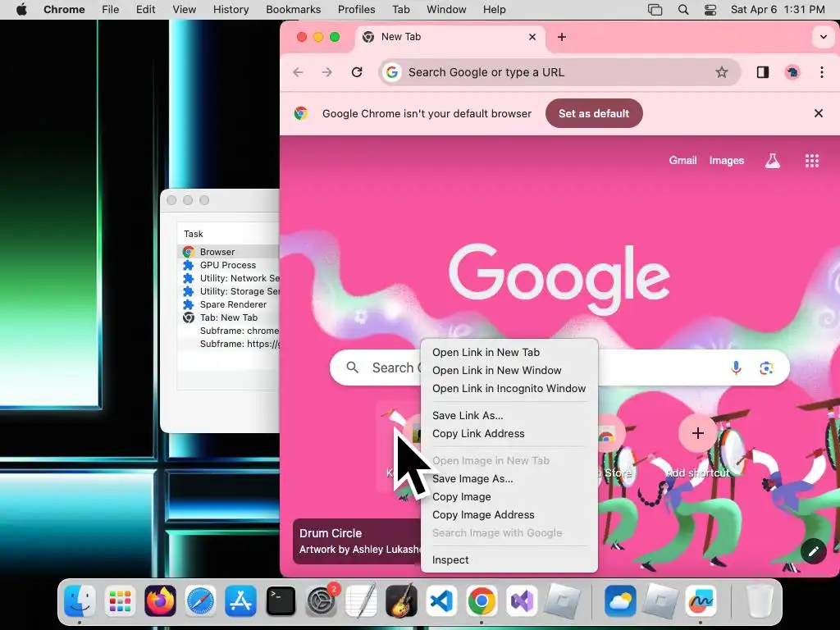Select Spare Renderer row in Task Manager

[x=229, y=304]
